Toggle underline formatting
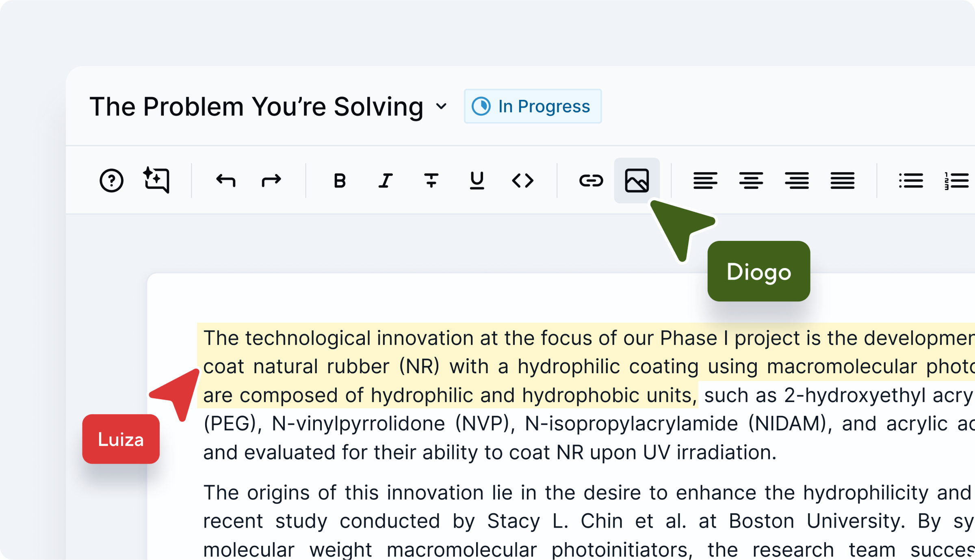This screenshot has width=975, height=560. [477, 180]
